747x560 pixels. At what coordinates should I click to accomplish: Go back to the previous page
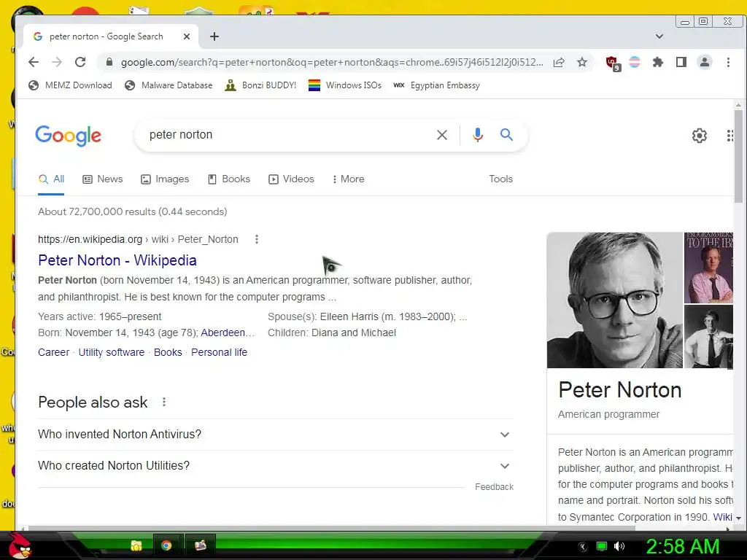34,62
